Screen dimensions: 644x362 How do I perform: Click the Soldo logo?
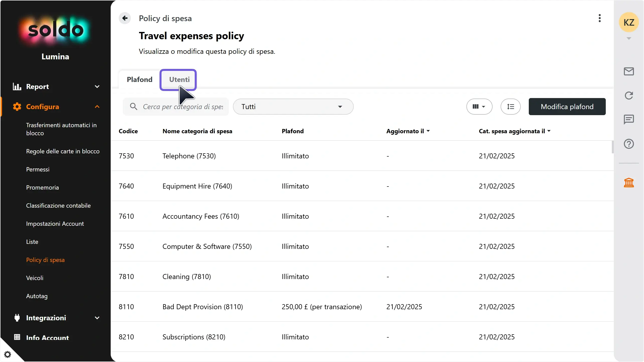55,30
